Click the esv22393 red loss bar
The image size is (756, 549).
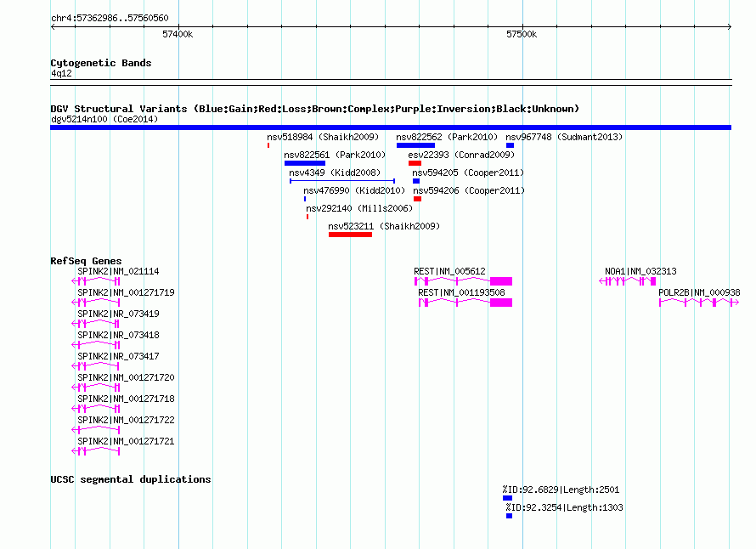click(415, 163)
